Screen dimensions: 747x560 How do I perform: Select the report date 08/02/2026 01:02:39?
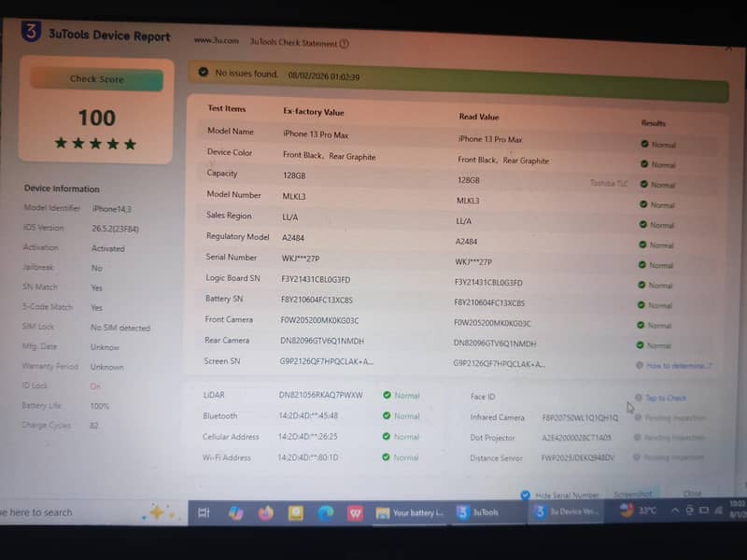tap(324, 77)
